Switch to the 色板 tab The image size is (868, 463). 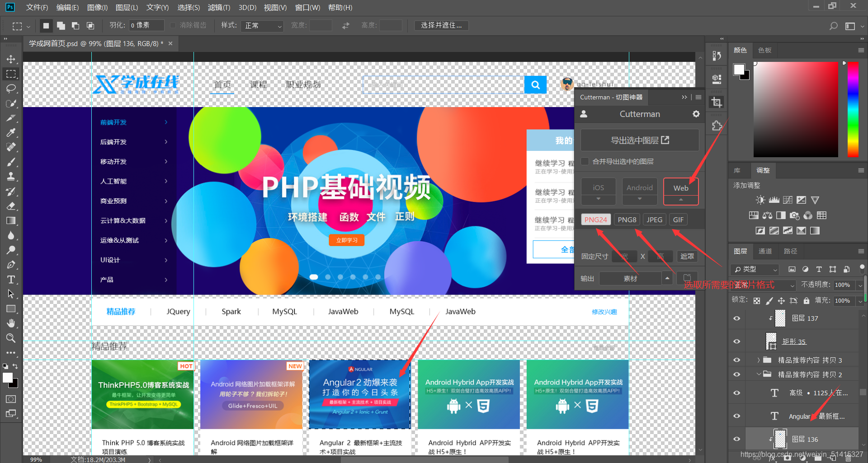[x=765, y=50]
